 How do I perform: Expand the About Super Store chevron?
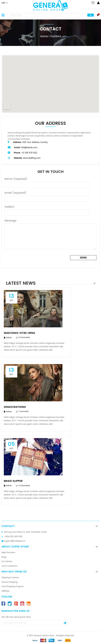[x=97, y=547]
